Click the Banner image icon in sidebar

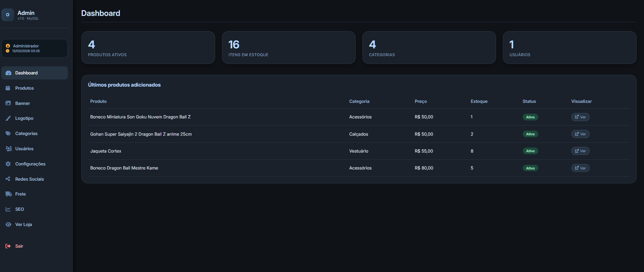8,103
